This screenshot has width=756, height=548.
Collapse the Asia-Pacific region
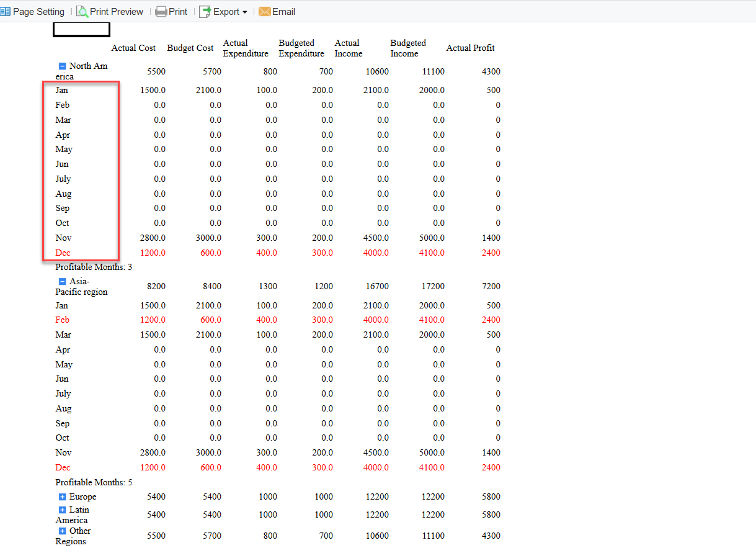62,281
